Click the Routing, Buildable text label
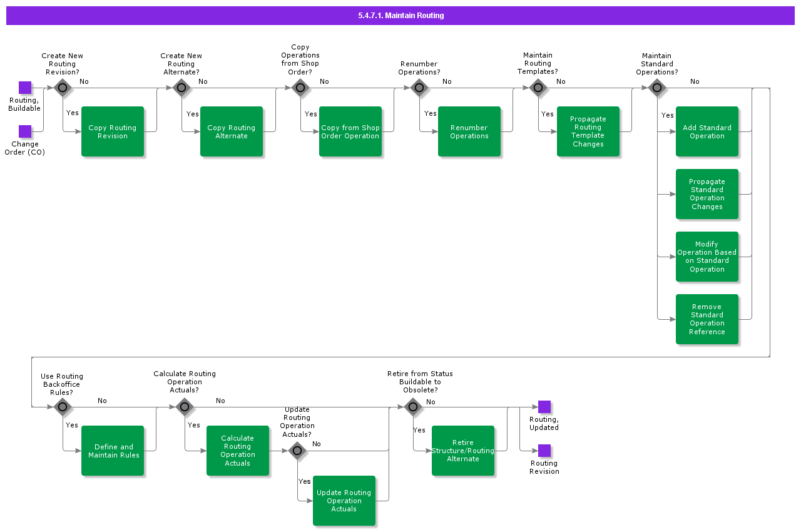The width and height of the screenshot is (801, 532). click(24, 105)
